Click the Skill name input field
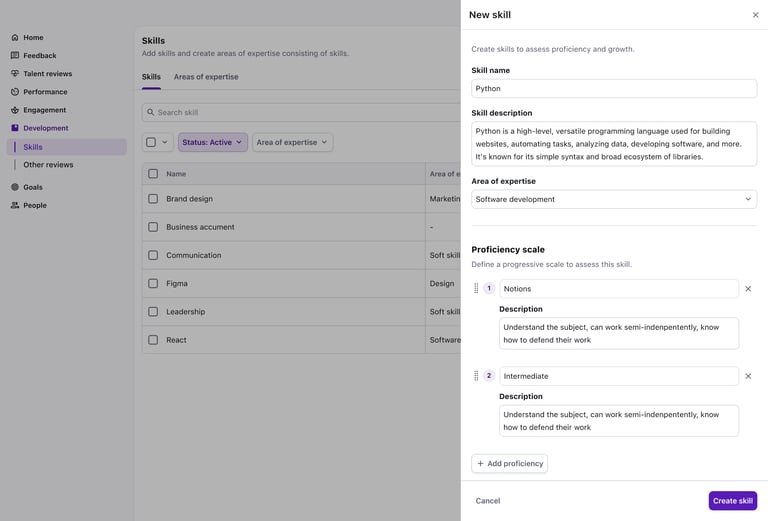768x521 pixels. pyautogui.click(x=613, y=88)
